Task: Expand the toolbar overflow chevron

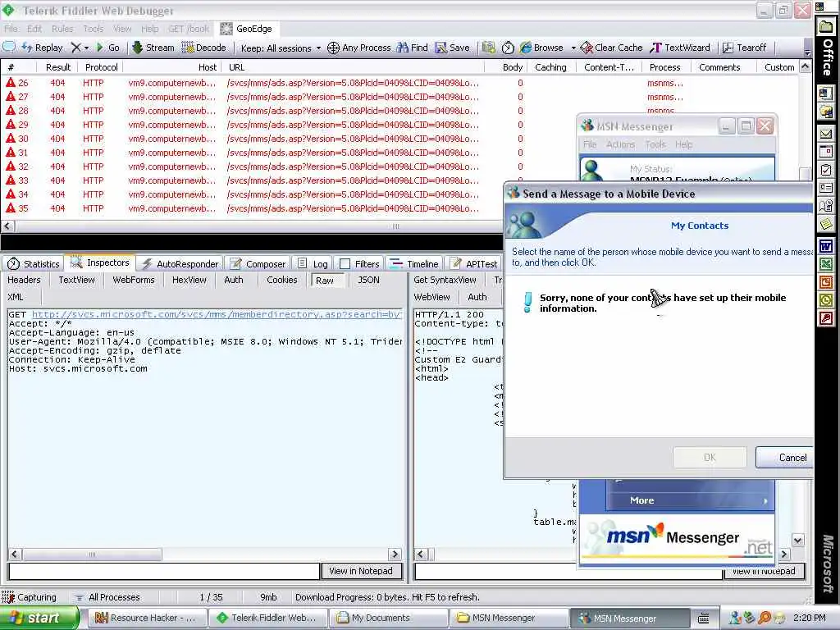Action: pyautogui.click(x=807, y=52)
